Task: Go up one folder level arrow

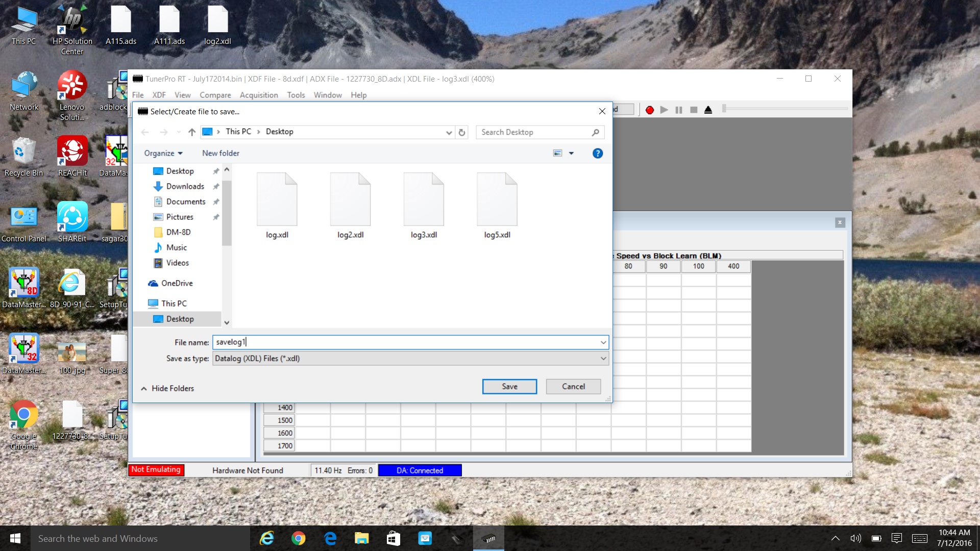Action: 192,132
